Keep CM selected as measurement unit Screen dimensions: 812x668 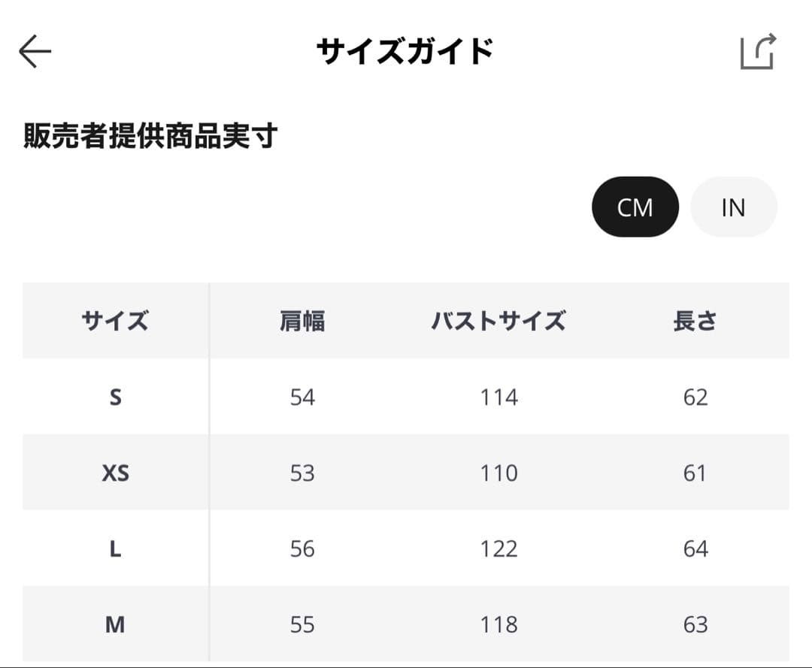coord(635,207)
